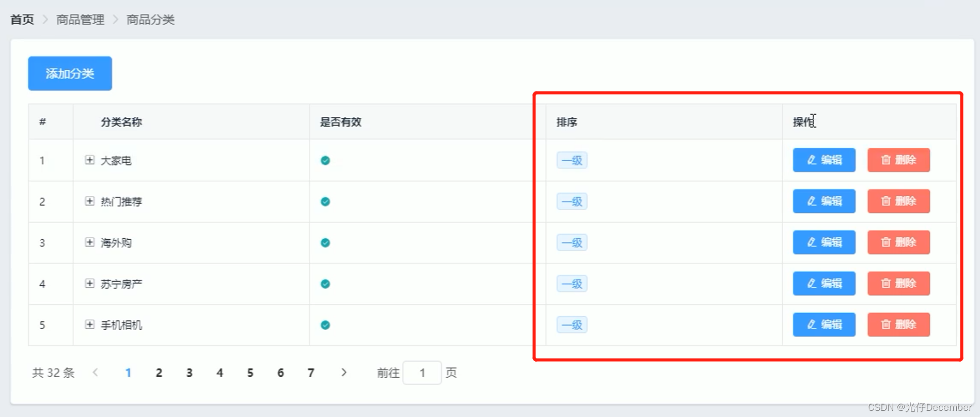Edit the 海外购 category

824,242
